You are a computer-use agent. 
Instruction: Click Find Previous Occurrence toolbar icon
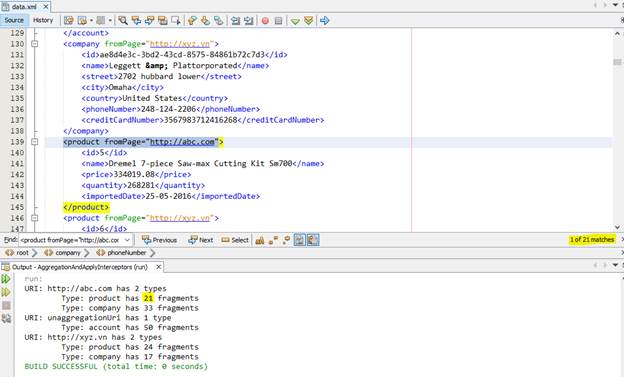point(136,20)
